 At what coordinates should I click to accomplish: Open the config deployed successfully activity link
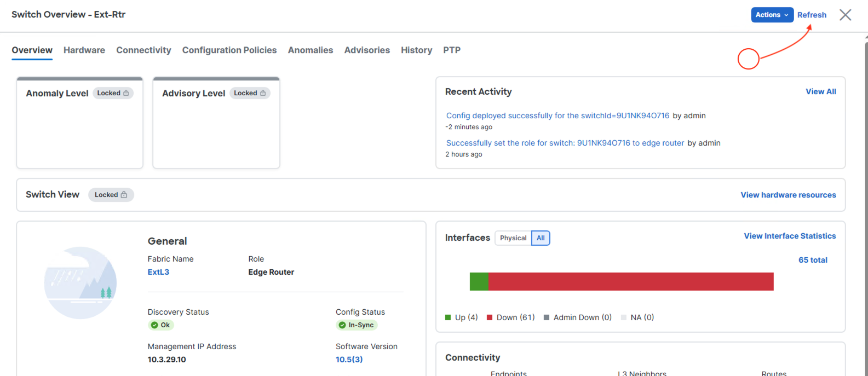(557, 115)
